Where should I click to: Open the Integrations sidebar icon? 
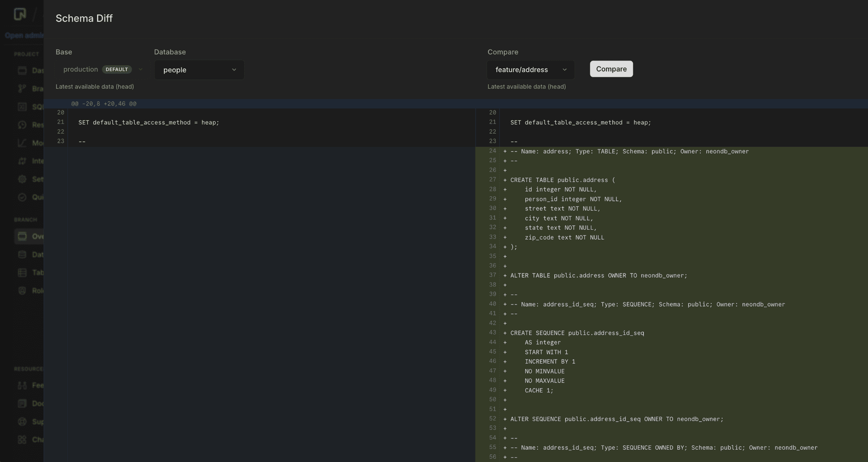tap(23, 161)
